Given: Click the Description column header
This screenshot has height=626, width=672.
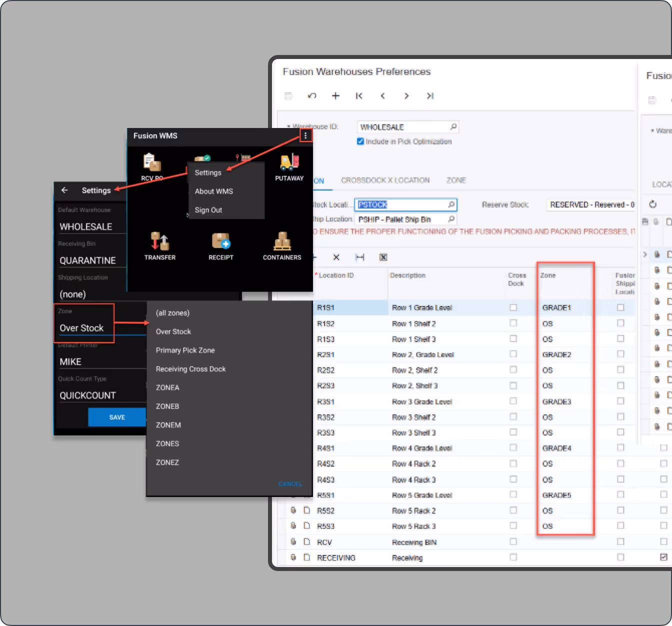Looking at the screenshot, I should point(407,275).
